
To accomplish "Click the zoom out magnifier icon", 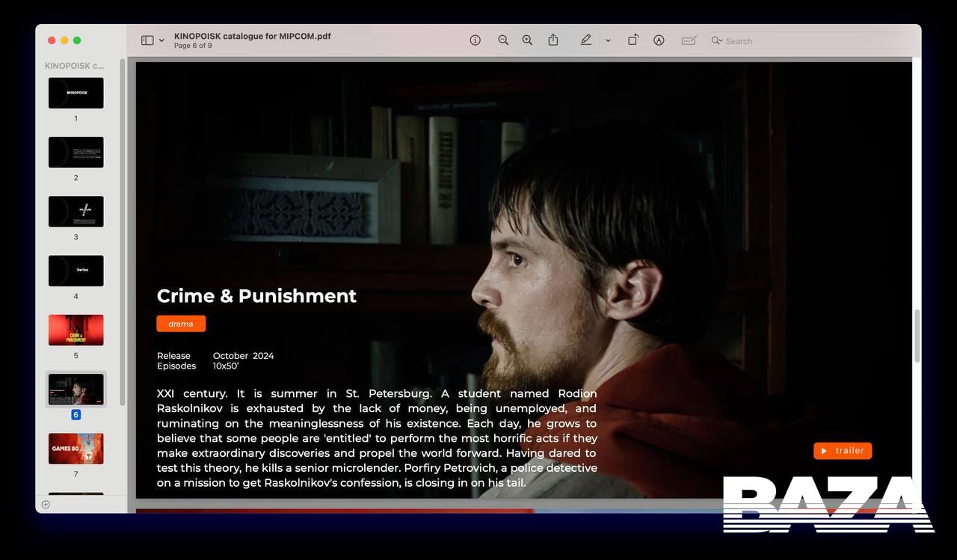I will [x=503, y=40].
